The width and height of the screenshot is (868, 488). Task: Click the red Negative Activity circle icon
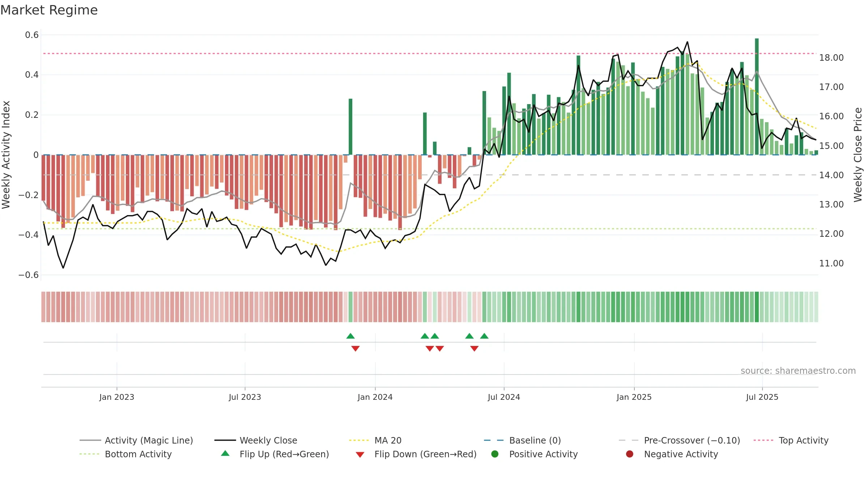point(630,454)
